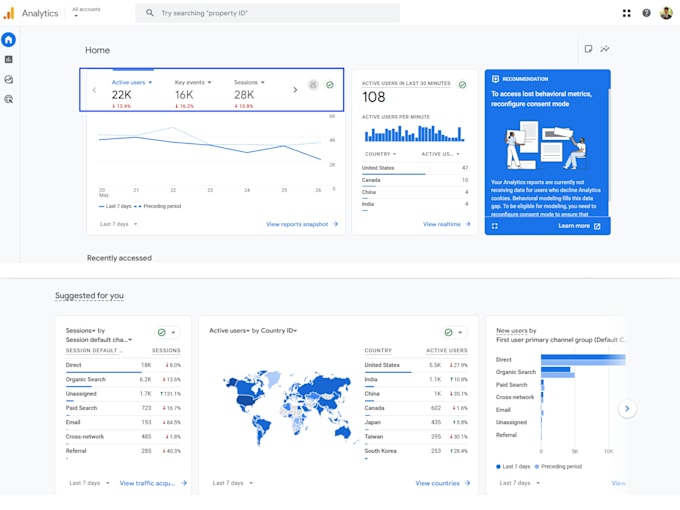Open dropdown arrow beside map card check
This screenshot has height=510, width=680.
point(460,333)
